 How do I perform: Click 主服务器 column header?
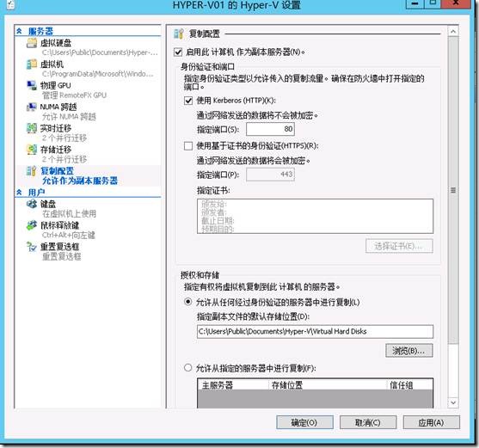(x=233, y=384)
